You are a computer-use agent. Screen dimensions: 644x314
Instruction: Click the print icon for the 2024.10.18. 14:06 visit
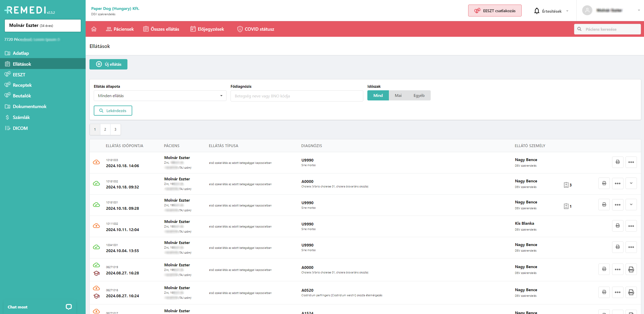617,162
